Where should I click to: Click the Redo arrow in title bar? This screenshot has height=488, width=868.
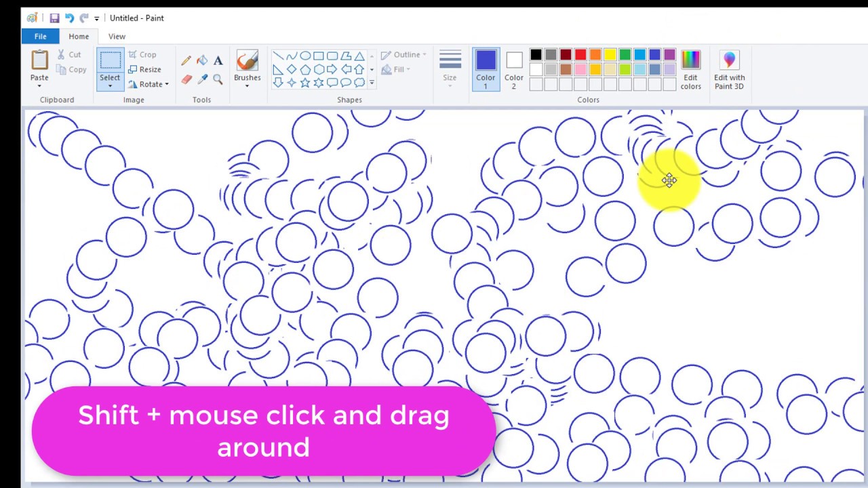tap(84, 18)
